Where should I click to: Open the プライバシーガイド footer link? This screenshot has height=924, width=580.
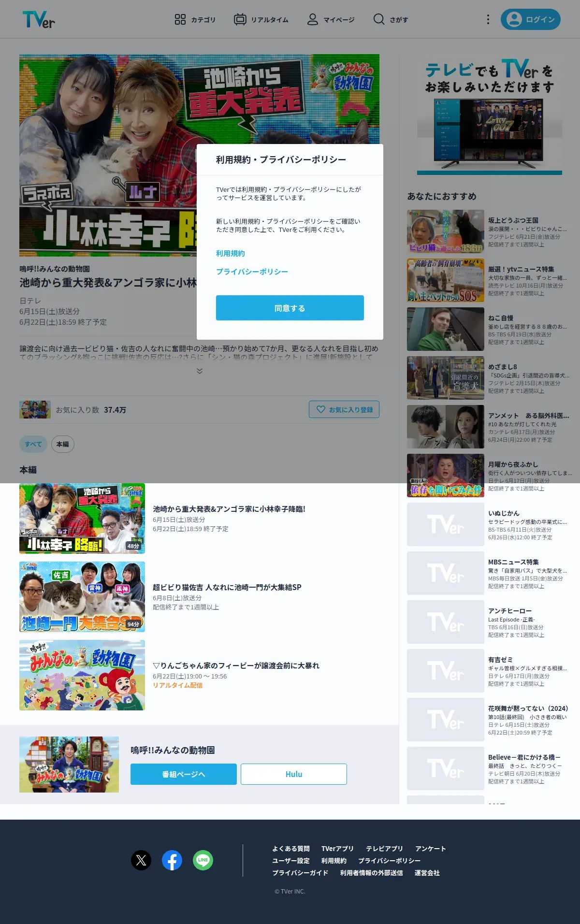pos(300,873)
